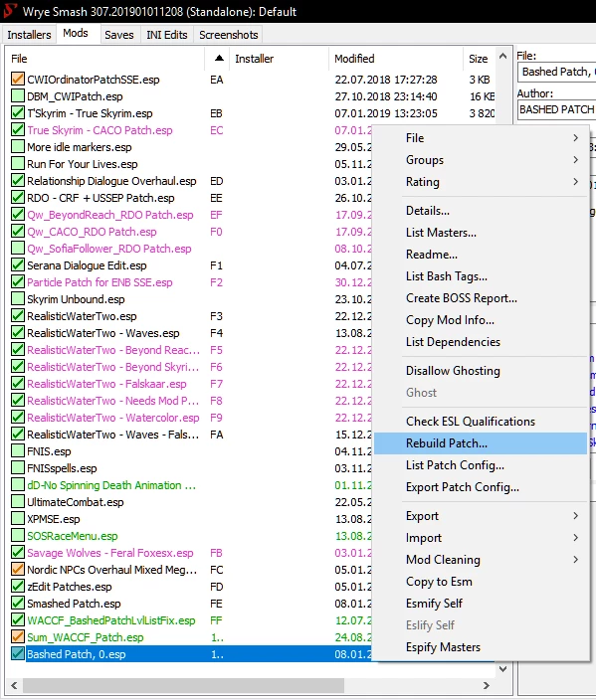Enable Run For Your Lives.esp
Image resolution: width=596 pixels, height=700 pixels.
(18, 164)
